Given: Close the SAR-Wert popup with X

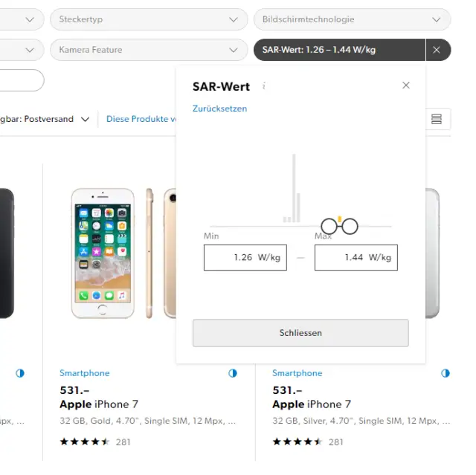Looking at the screenshot, I should pos(406,85).
